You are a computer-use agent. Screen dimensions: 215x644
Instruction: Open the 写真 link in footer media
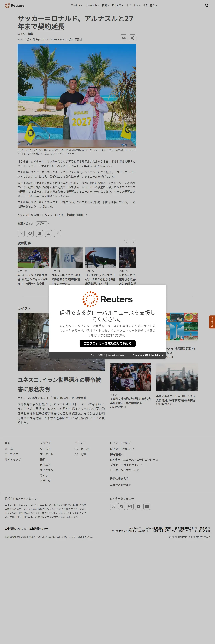(81, 454)
